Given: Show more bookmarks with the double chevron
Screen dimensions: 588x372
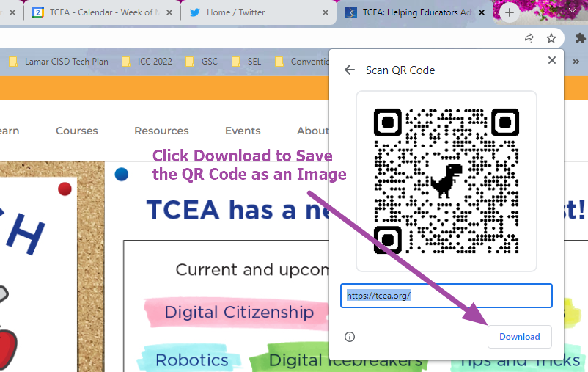Looking at the screenshot, I should tap(576, 61).
